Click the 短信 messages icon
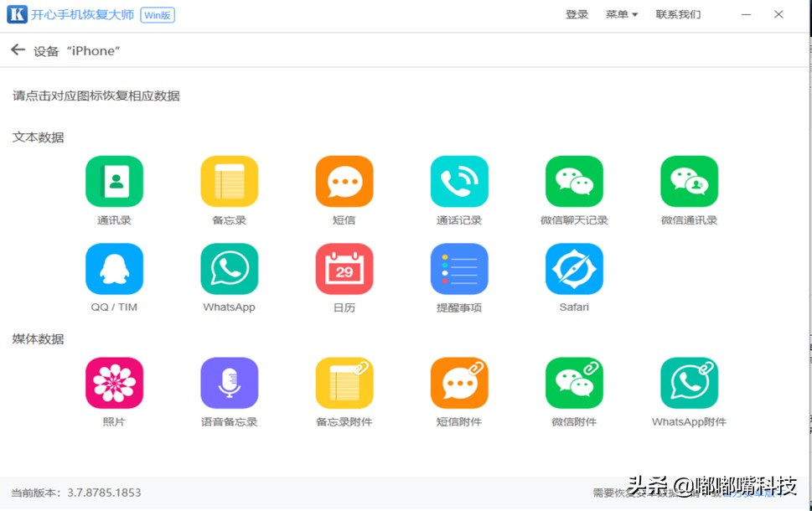The width and height of the screenshot is (812, 511). pos(344,181)
